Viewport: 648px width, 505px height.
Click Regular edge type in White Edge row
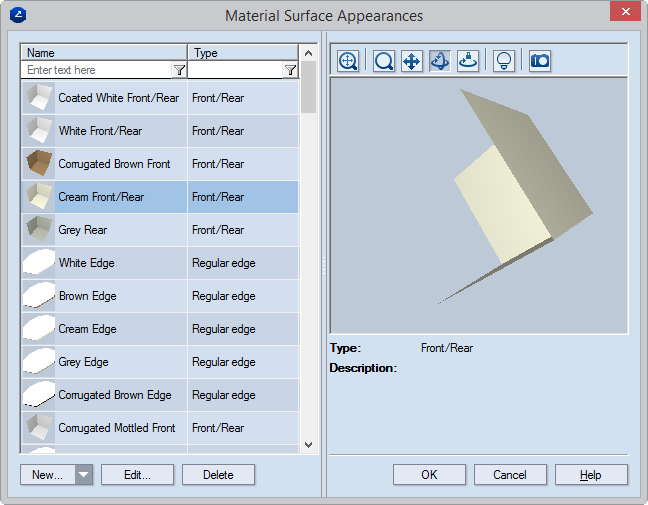tap(224, 263)
